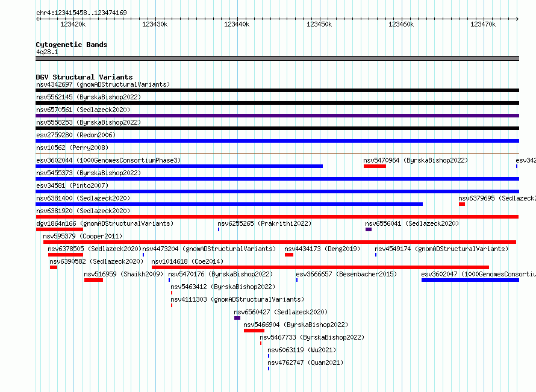Select the red nsv4434173 variant bar
Screen dimensions: 536x392
tap(289, 255)
